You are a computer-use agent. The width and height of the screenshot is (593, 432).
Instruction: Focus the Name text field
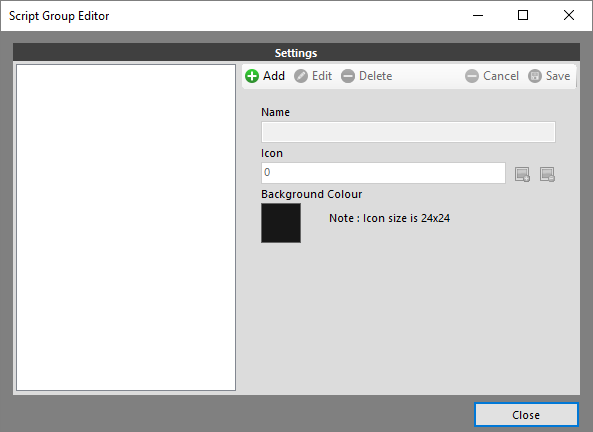point(408,132)
